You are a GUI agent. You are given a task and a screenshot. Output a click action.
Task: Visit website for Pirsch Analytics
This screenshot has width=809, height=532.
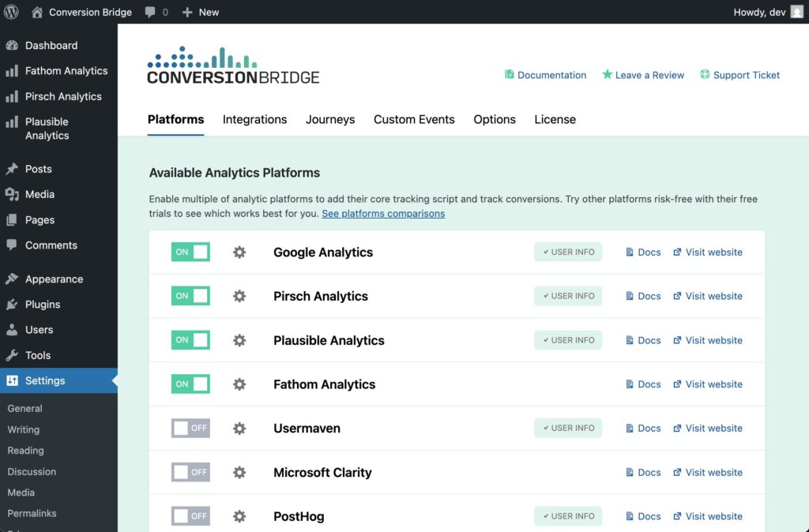pos(708,296)
